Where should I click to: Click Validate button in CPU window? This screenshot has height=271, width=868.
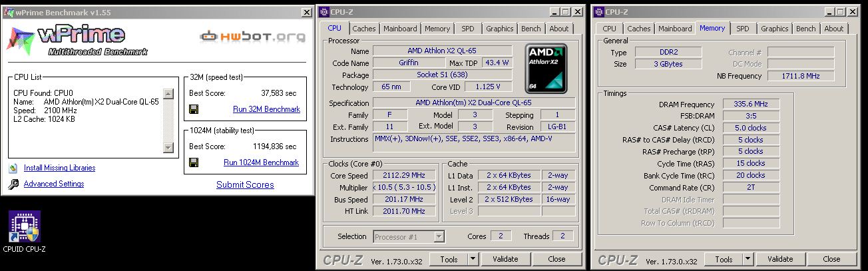[505, 259]
